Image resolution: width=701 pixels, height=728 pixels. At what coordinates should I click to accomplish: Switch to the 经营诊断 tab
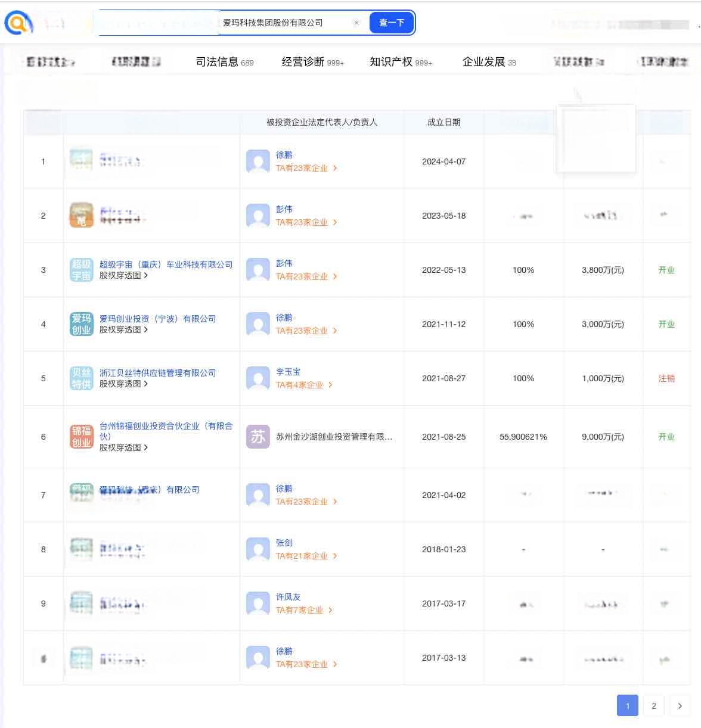pos(313,62)
